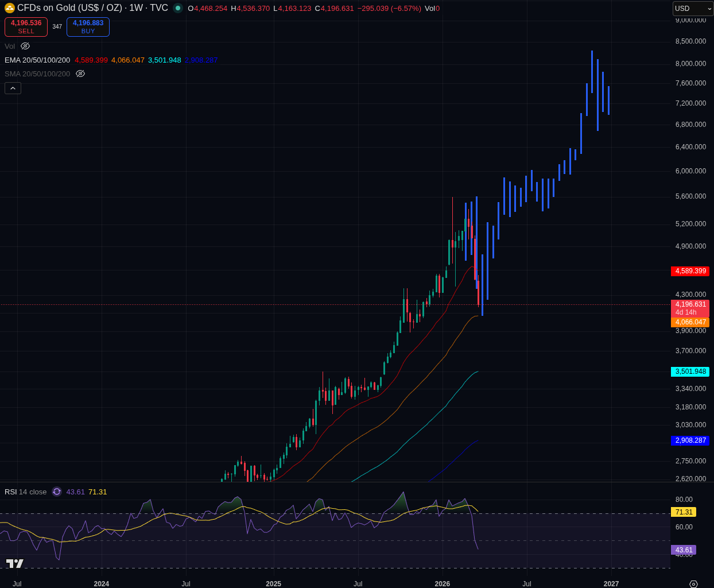
Task: Click the BUY 4,196.883 button
Action: pos(88,27)
